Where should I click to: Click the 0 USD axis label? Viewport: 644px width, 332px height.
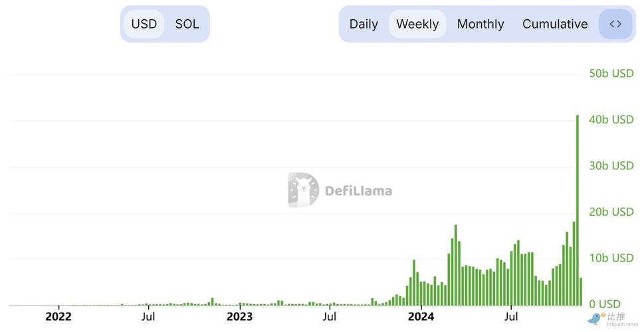tap(605, 304)
